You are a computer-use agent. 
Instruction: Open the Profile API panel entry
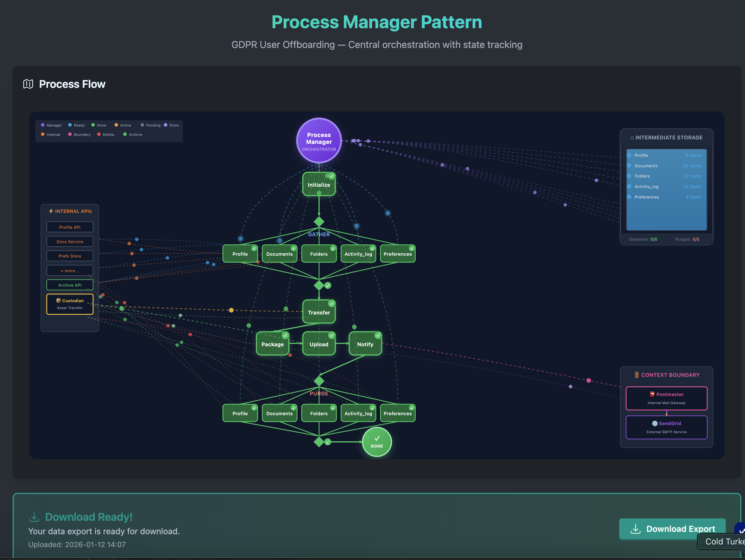70,227
